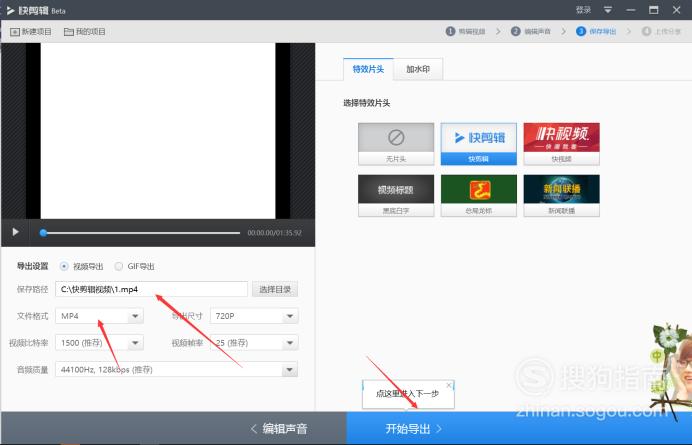Viewport: 692px width, 445px height.
Task: Click the 快剪辑 Beta app logo
Action: coord(36,10)
